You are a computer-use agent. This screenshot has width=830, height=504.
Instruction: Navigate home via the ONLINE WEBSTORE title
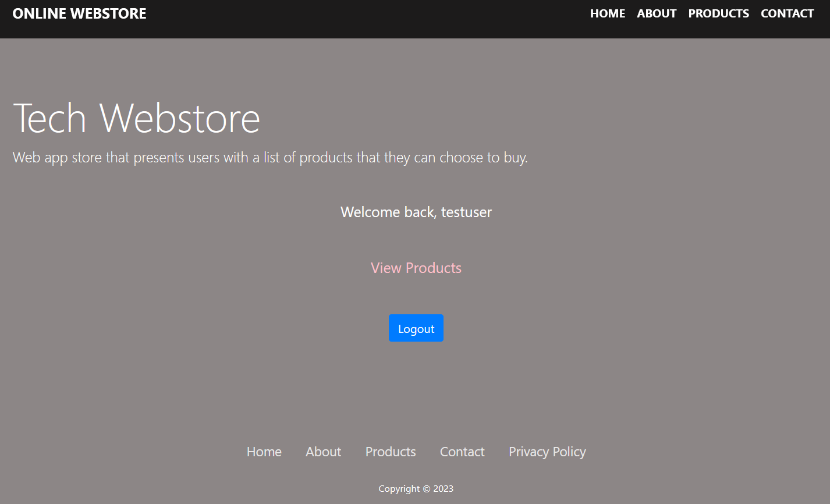pos(79,13)
